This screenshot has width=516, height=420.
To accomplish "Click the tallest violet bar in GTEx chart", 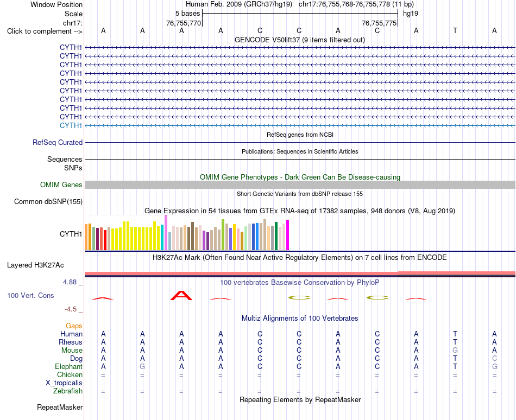I will pos(166,233).
